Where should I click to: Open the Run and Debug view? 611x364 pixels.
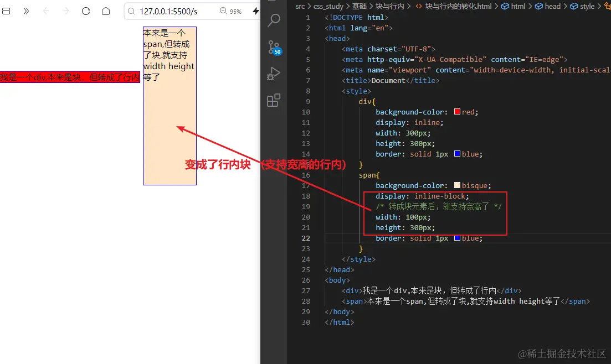(x=274, y=74)
